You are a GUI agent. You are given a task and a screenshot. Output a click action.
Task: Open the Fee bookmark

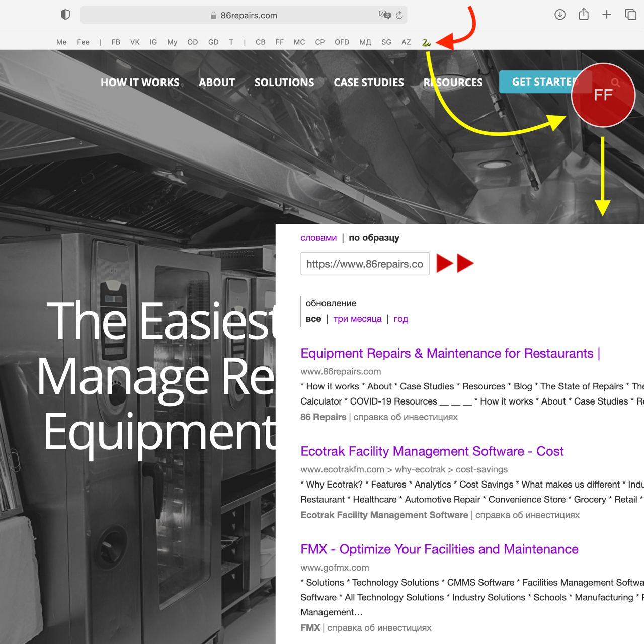coord(83,42)
